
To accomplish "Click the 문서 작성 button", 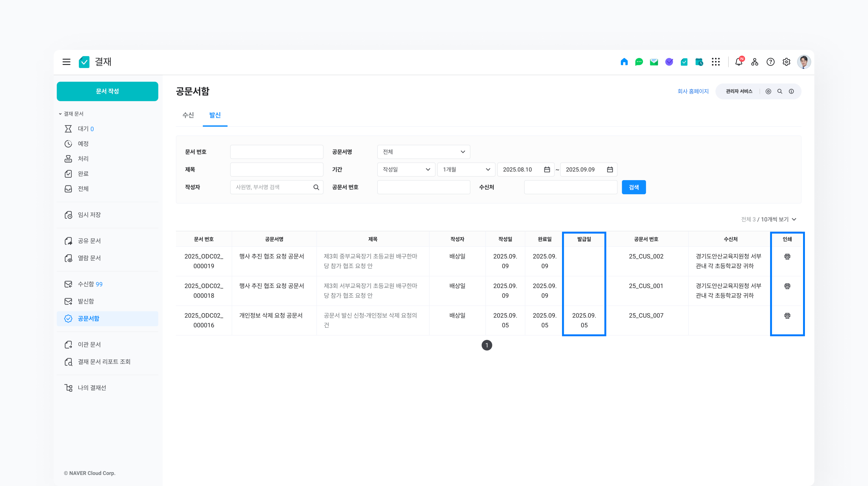I will (x=107, y=91).
